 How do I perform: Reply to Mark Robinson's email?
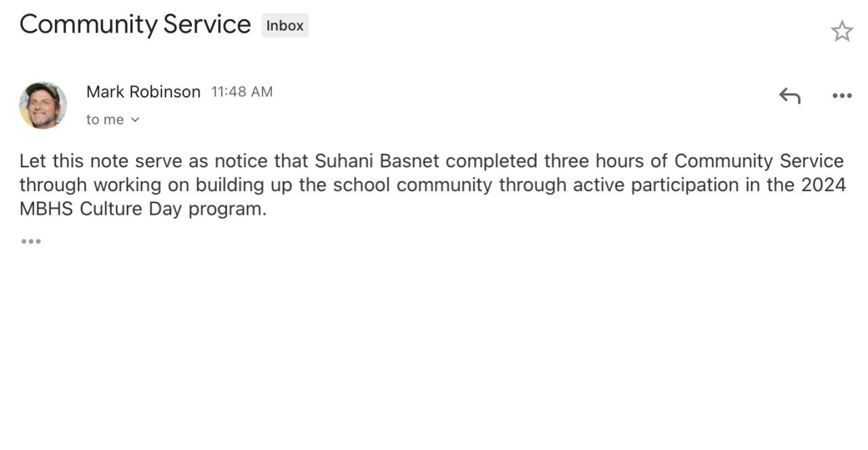(789, 96)
